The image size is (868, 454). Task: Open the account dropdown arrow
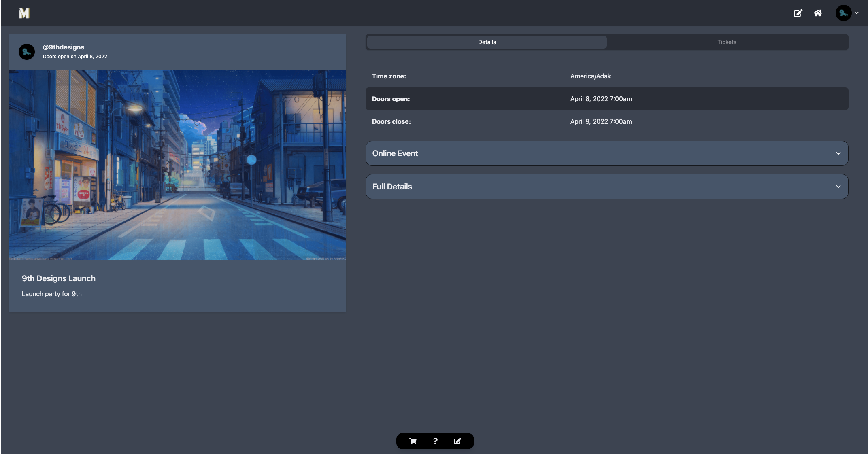[857, 13]
